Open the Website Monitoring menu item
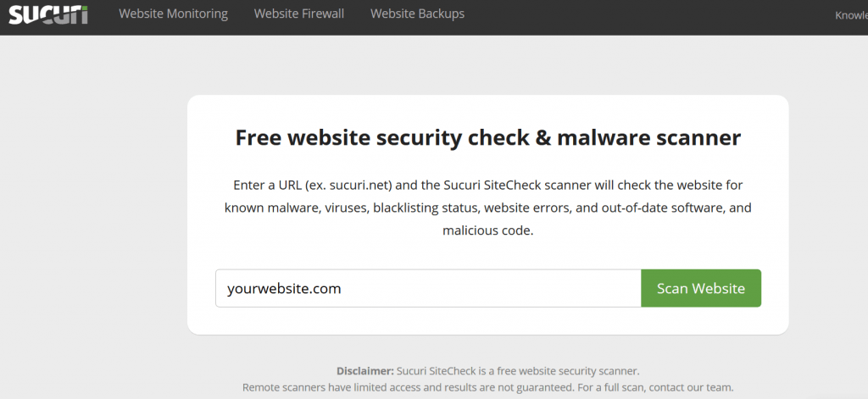This screenshot has width=868, height=399. click(x=173, y=14)
